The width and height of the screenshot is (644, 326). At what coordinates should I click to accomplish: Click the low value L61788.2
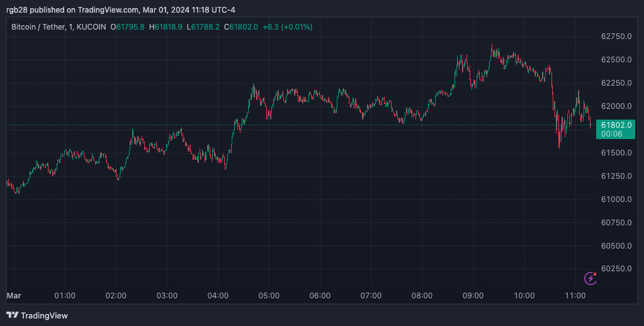[204, 27]
